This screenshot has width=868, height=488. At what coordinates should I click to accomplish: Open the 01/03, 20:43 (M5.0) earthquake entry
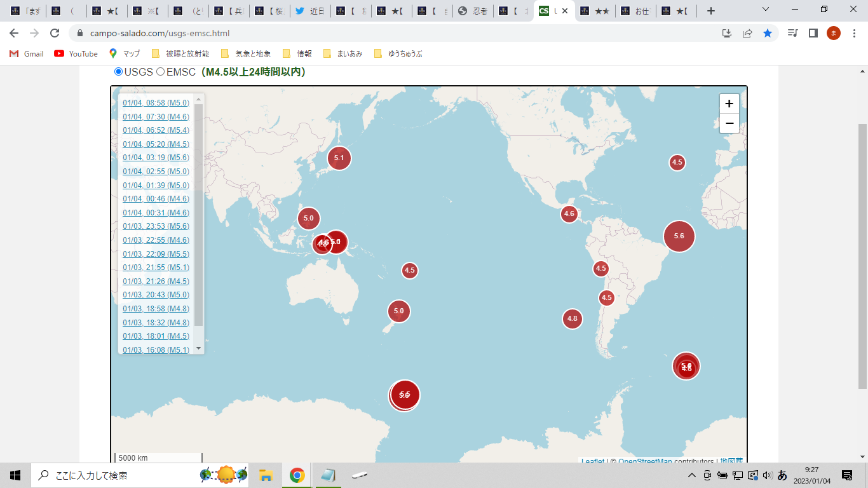click(x=156, y=295)
